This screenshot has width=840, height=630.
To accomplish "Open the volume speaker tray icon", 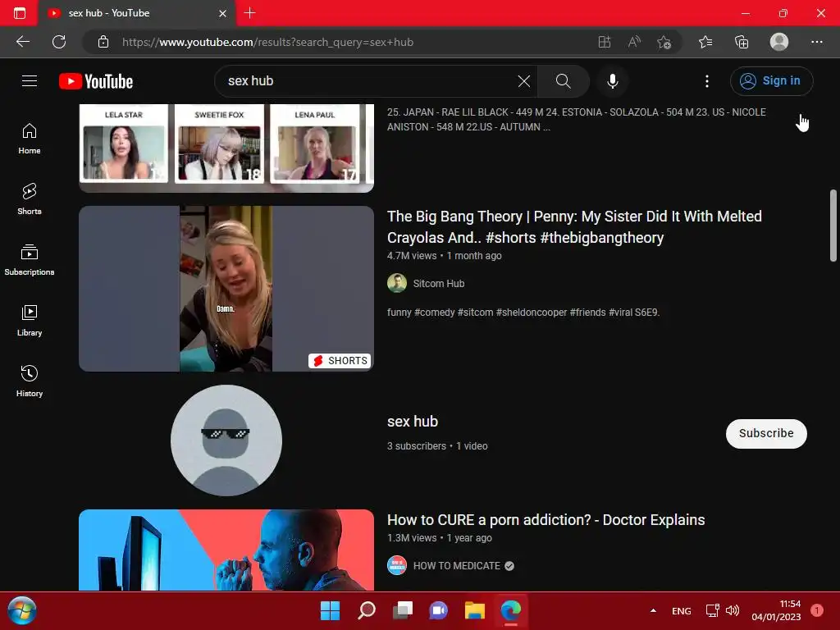I will coord(733,610).
